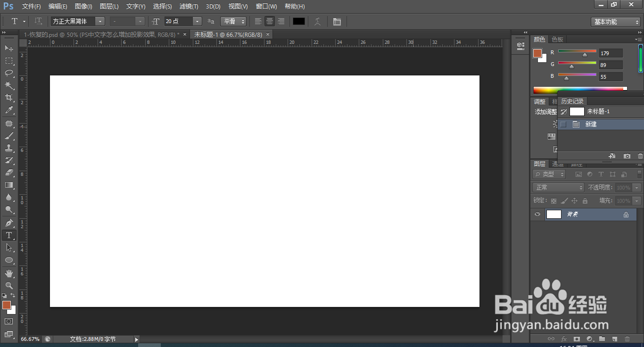Toggle lock image pixels brush icon

pos(564,201)
